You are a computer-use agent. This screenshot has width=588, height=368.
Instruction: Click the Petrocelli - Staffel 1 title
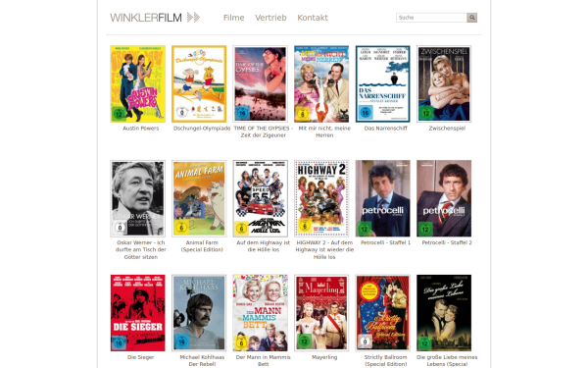coord(385,242)
